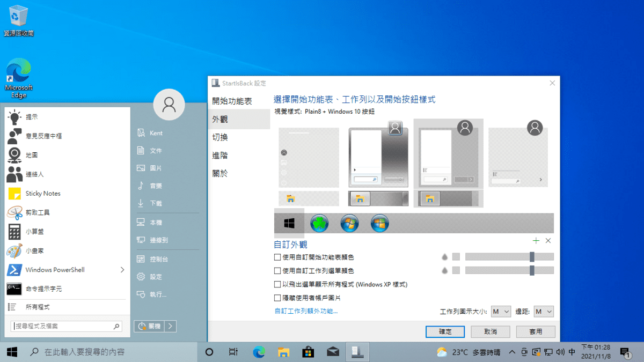Pick the Windows 7 orb start button

(x=349, y=223)
